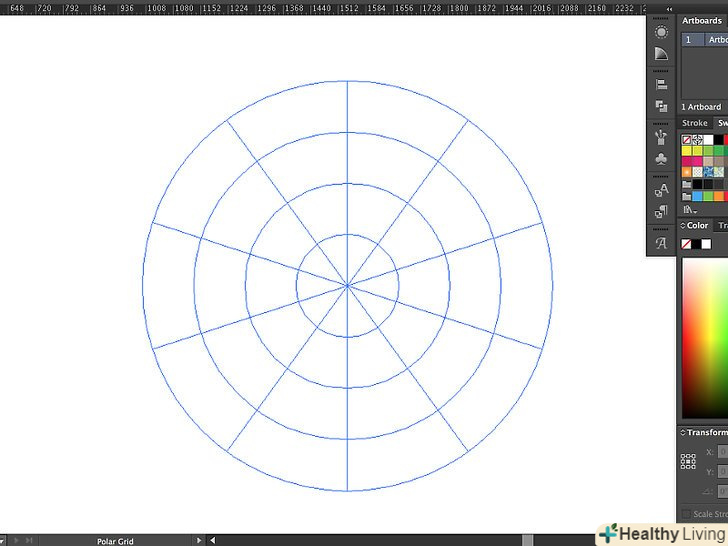Click Polar Grid status text
The width and height of the screenshot is (728, 546).
115,541
